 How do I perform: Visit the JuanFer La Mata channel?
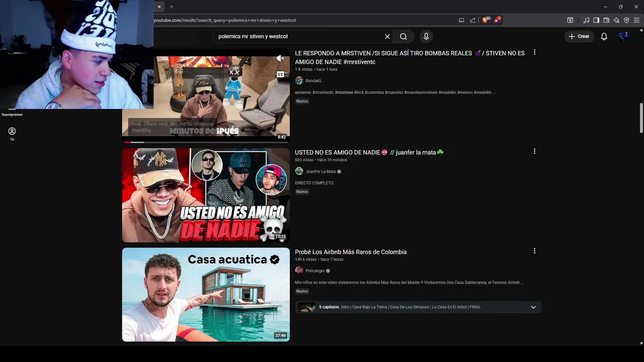pos(320,171)
